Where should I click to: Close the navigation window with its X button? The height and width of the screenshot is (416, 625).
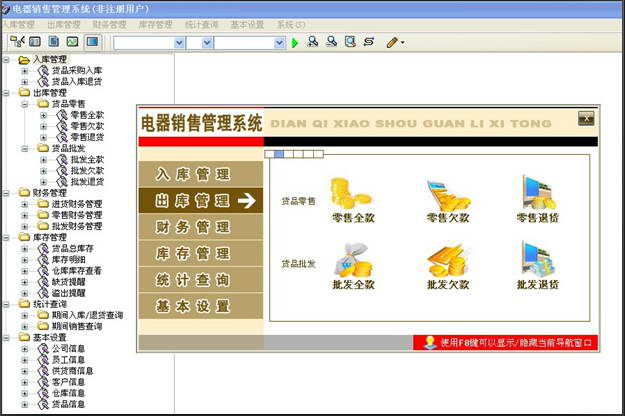click(586, 118)
